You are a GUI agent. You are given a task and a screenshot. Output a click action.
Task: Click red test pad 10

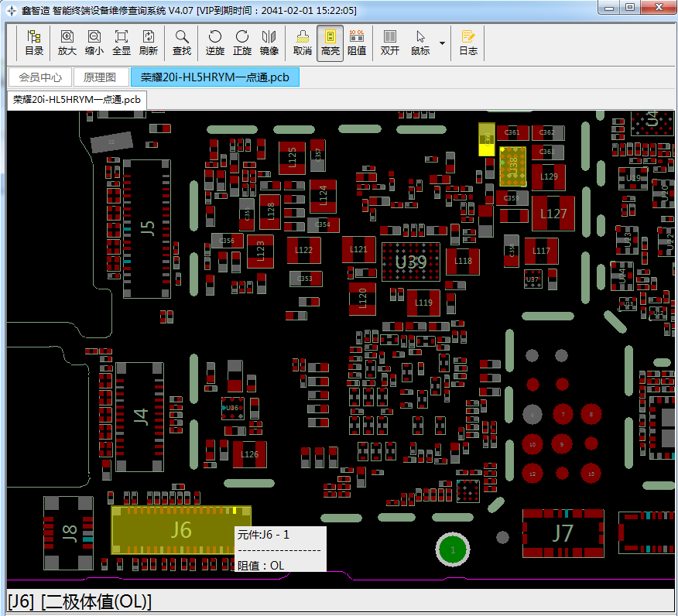(x=532, y=444)
